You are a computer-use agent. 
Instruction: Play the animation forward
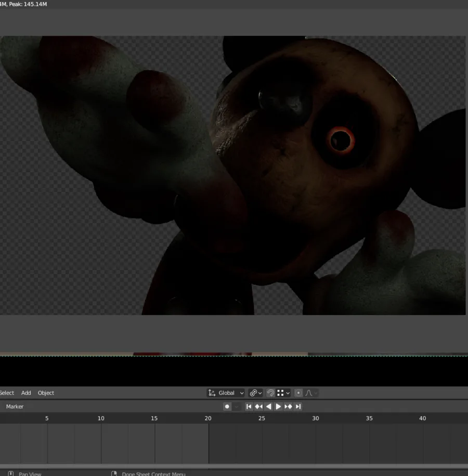(278, 406)
